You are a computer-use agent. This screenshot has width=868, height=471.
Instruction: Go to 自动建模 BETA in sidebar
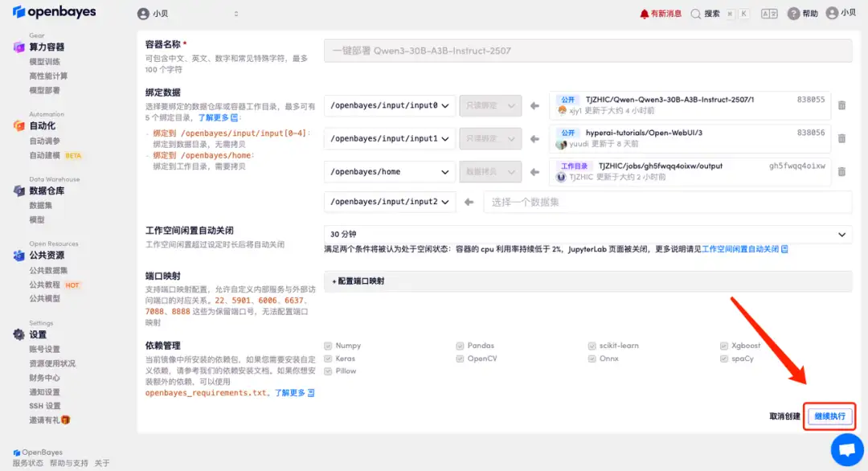click(x=55, y=155)
